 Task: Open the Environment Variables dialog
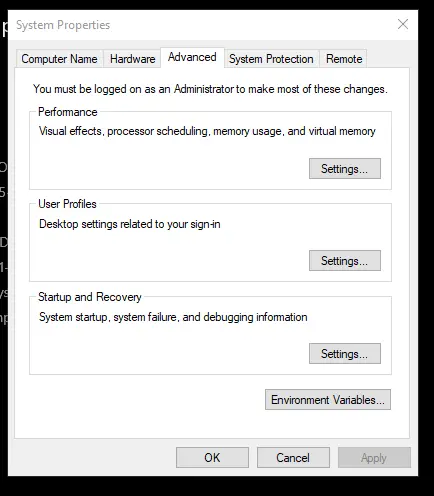(x=328, y=400)
